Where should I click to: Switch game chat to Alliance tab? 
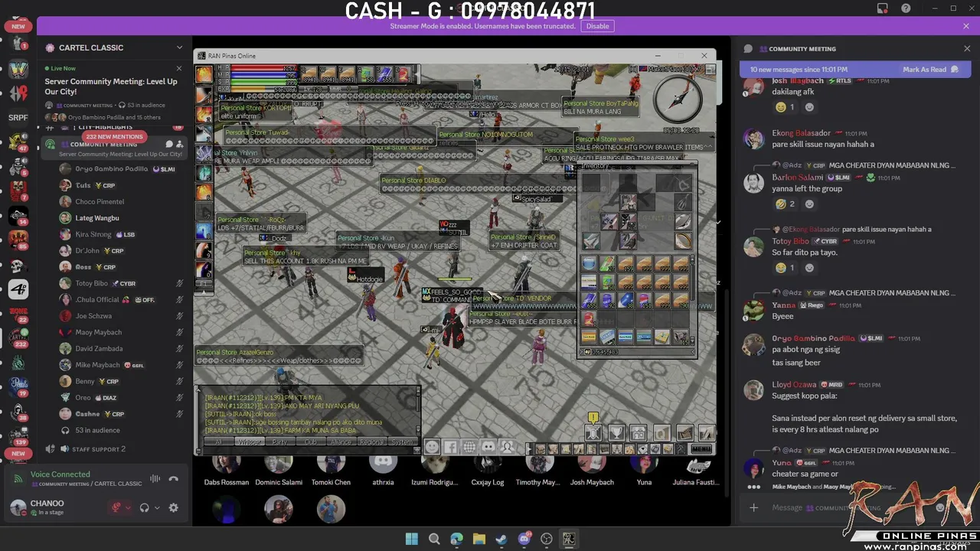[341, 442]
